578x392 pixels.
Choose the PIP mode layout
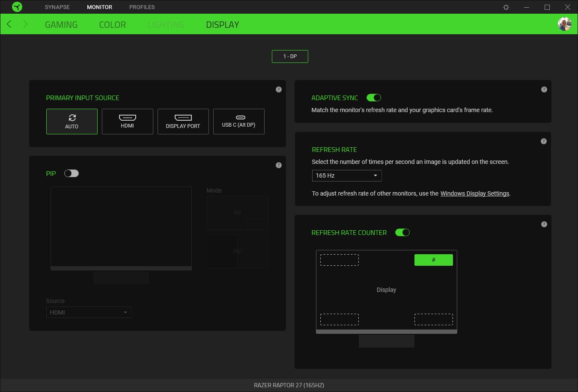(x=238, y=213)
